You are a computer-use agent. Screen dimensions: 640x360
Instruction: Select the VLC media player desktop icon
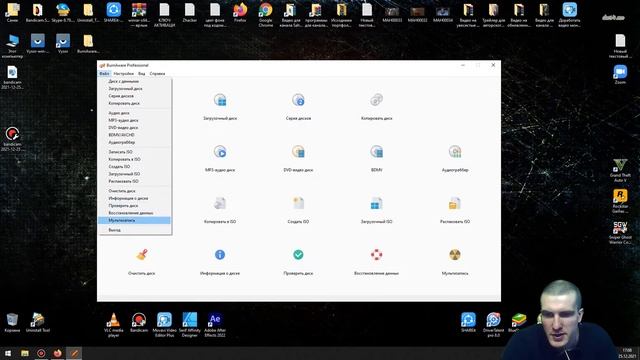pyautogui.click(x=113, y=325)
